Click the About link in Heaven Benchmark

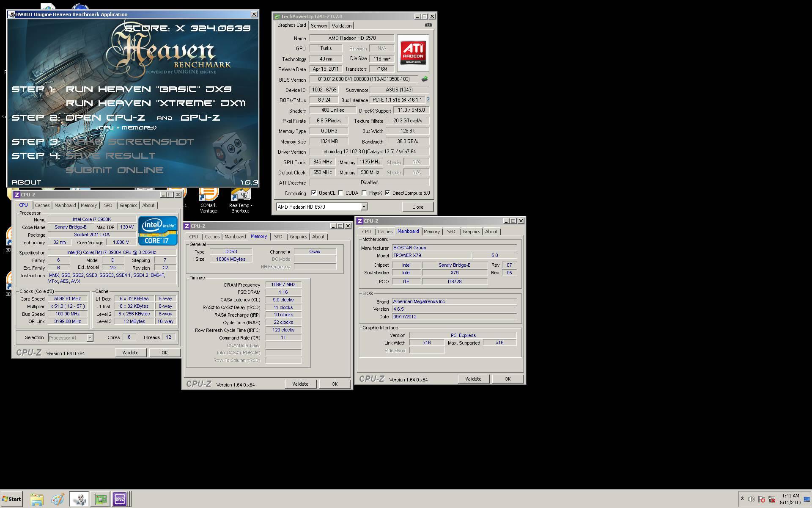click(x=26, y=182)
